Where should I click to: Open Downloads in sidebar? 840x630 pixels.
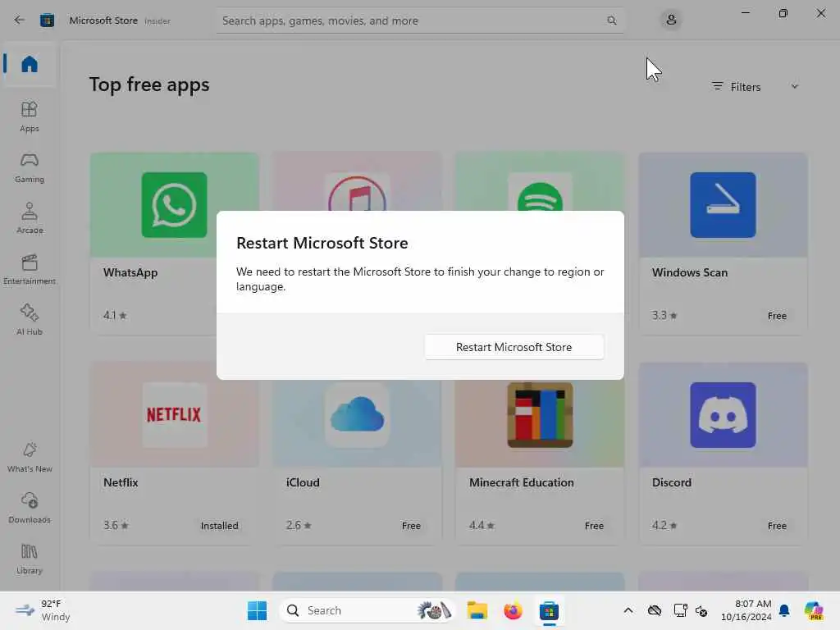30,509
